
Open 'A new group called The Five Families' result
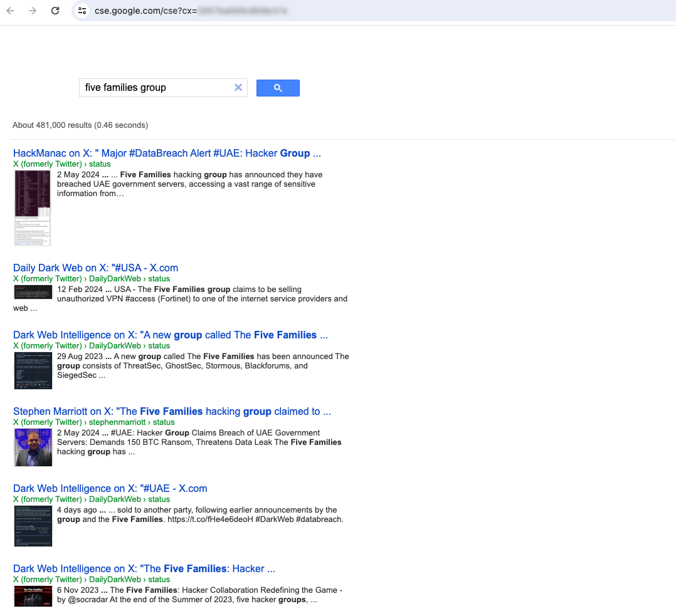click(x=171, y=335)
